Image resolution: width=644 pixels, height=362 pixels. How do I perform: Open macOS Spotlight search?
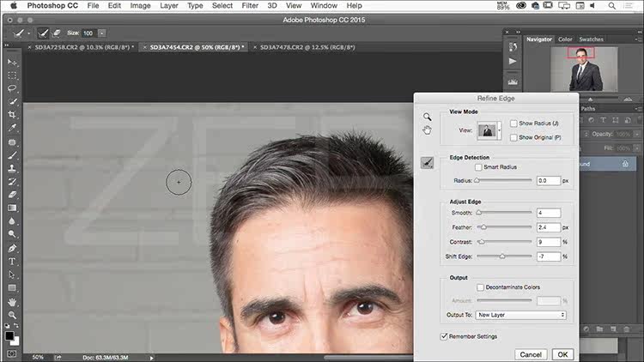(x=613, y=5)
